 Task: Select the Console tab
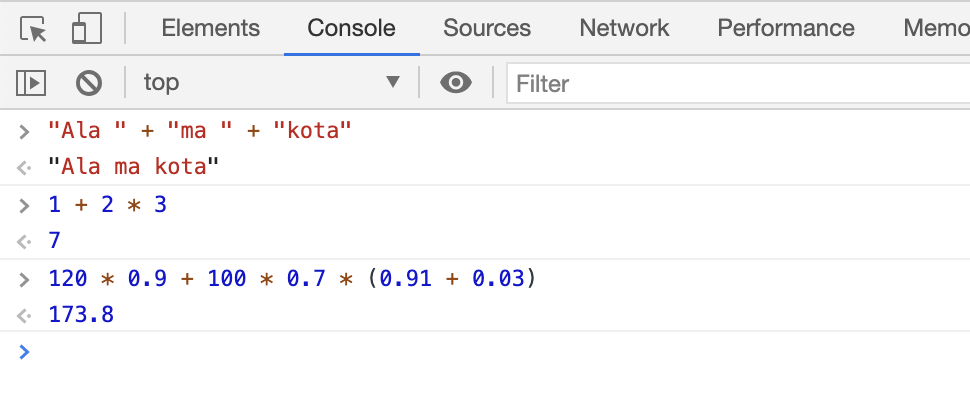click(351, 29)
